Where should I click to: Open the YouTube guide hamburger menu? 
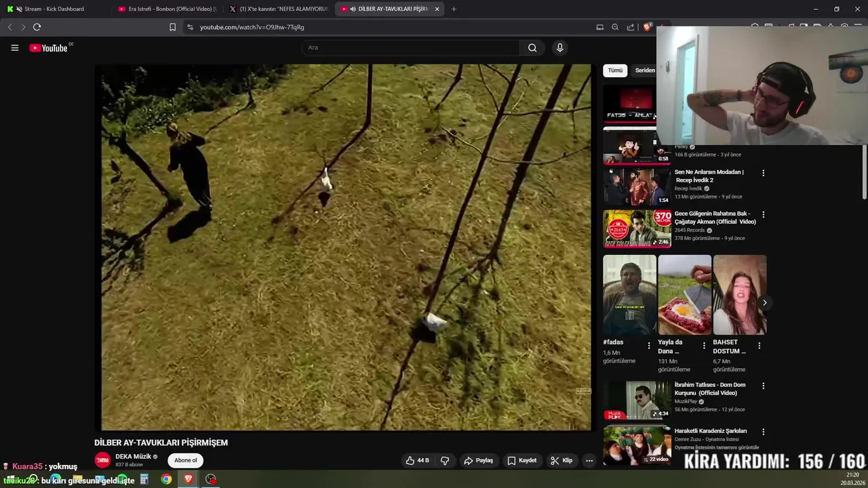14,47
